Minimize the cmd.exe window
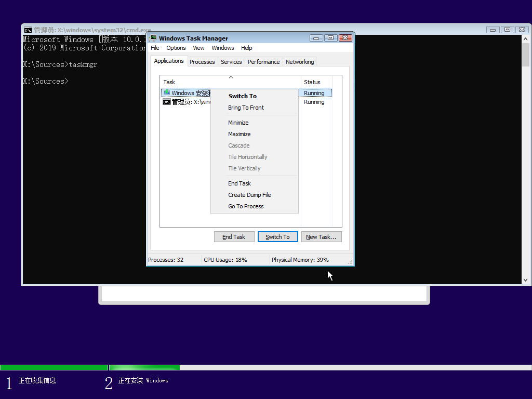Screen dimensions: 532x399 pyautogui.click(x=493, y=30)
